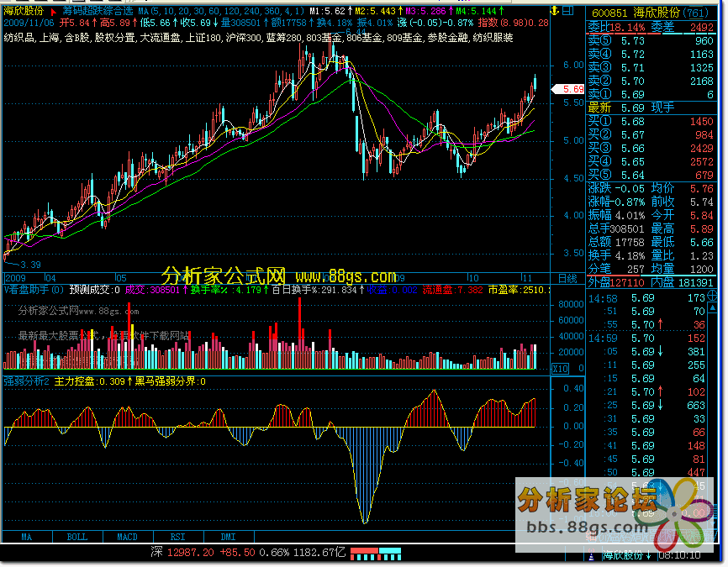Click the tick list scroll-up arrow
The image size is (728, 567).
click(x=713, y=308)
